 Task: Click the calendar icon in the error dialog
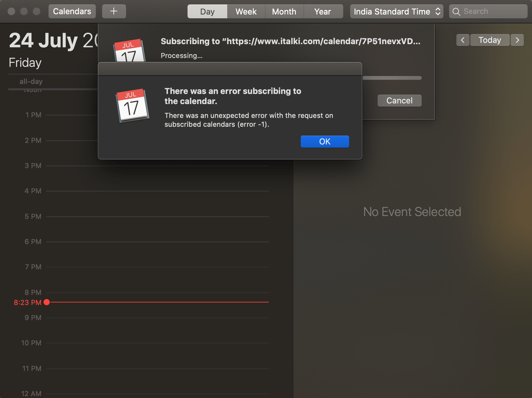pos(132,106)
